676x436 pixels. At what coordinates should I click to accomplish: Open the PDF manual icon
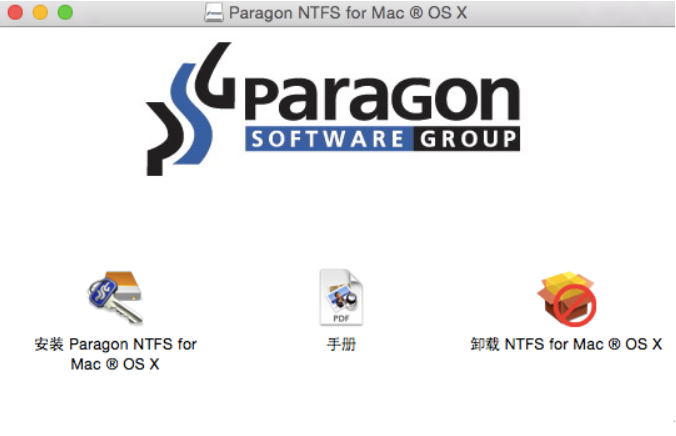(x=341, y=297)
